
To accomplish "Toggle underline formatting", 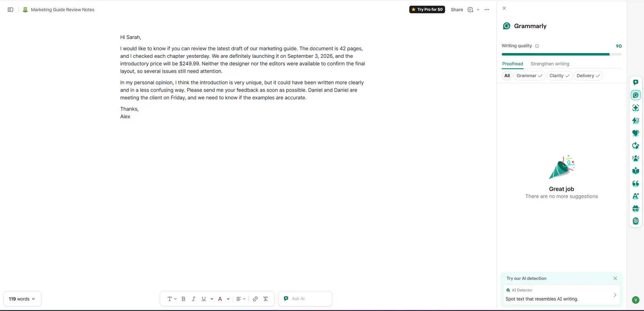I will pos(204,299).
